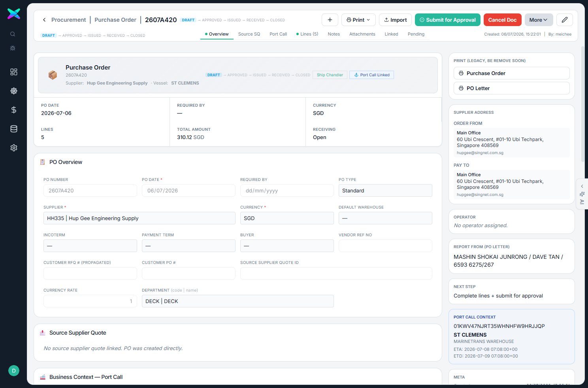
Task: Switch to the Pending tab
Action: pos(416,34)
